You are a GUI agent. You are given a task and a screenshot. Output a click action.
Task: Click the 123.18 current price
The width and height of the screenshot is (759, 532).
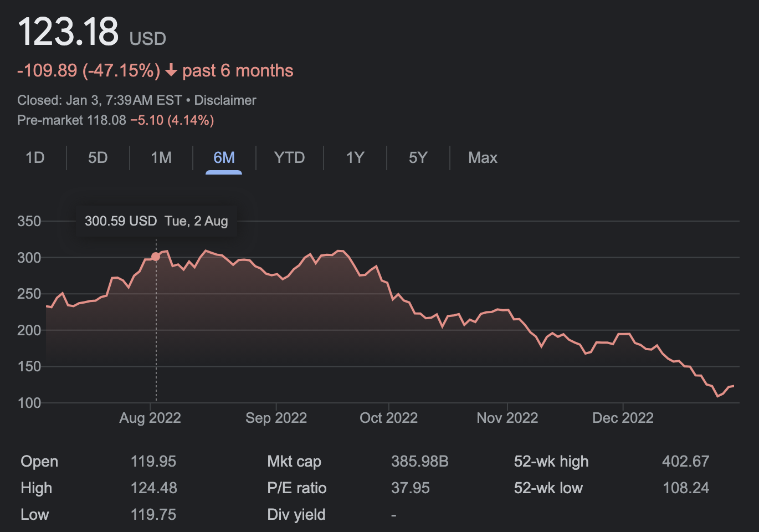pyautogui.click(x=68, y=31)
